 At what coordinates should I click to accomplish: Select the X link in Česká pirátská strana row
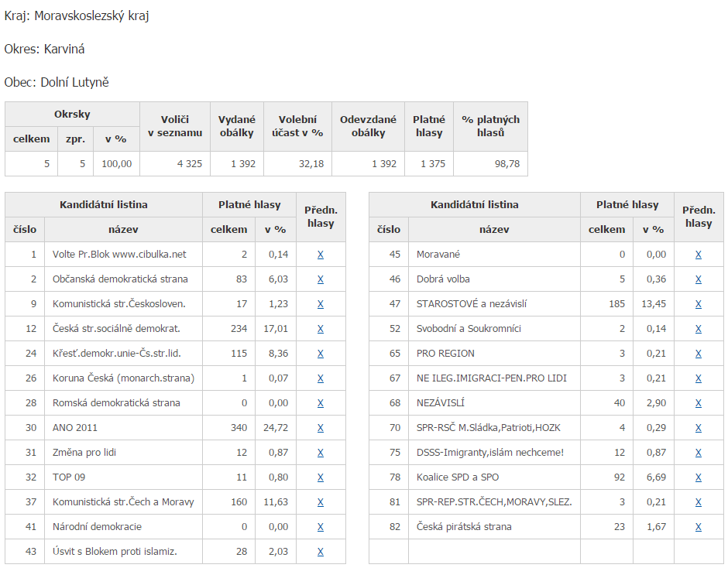[698, 527]
